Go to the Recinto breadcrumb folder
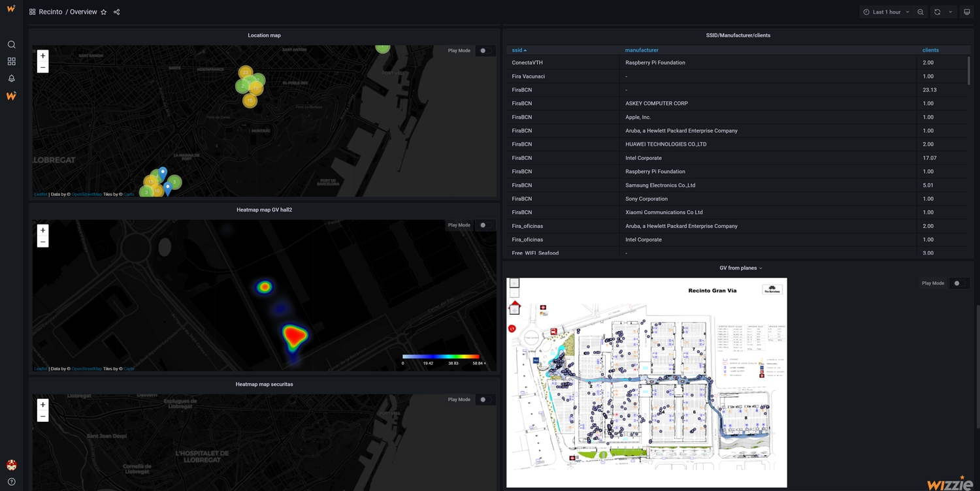This screenshot has width=980, height=491. click(x=50, y=12)
